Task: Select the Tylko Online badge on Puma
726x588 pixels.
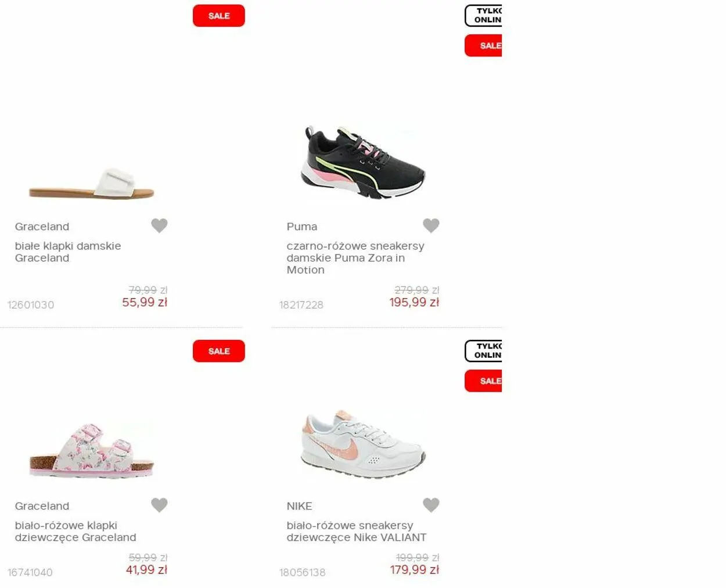Action: [483, 16]
